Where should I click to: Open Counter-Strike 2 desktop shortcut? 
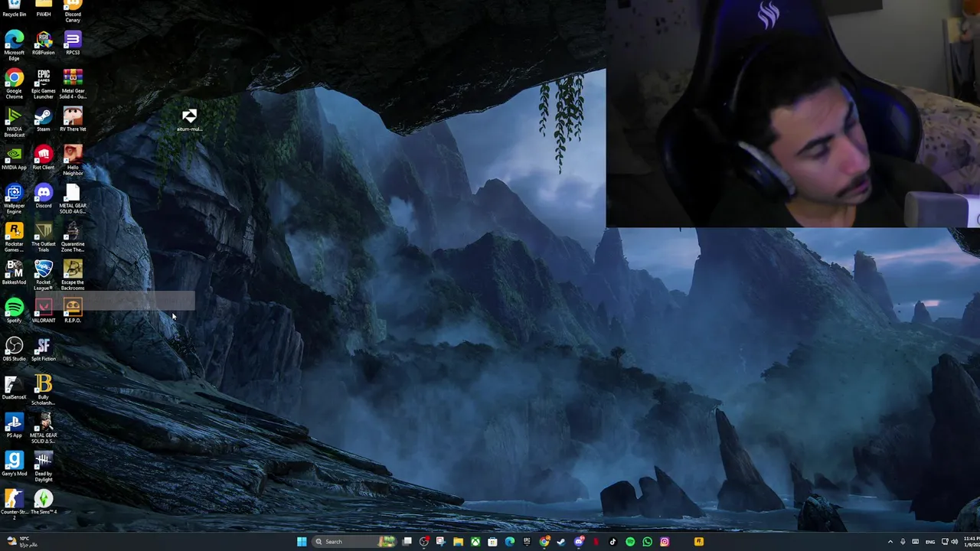[14, 504]
